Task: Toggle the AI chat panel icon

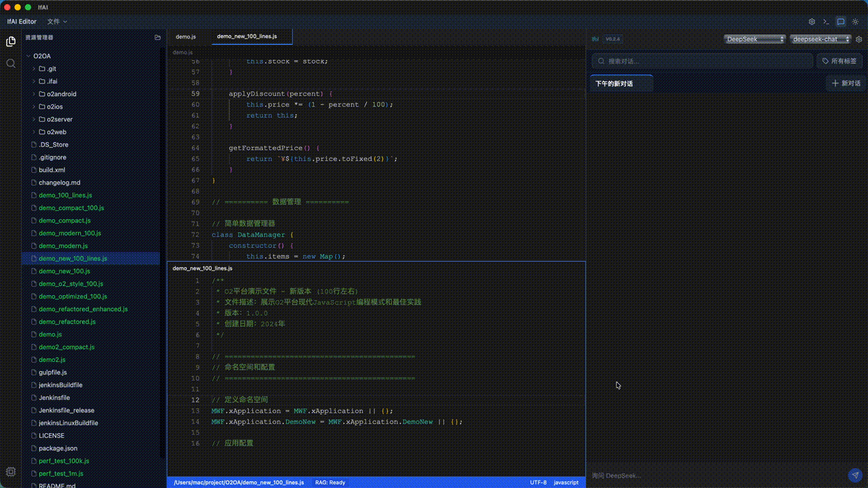Action: click(841, 21)
